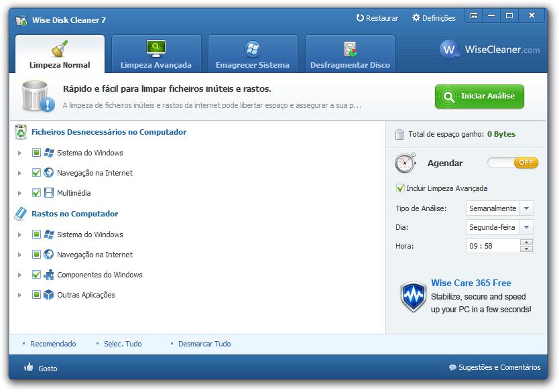This screenshot has height=392, width=559.
Task: Toggle Navegação na Internet checkbox under Rastos
Action: point(36,255)
